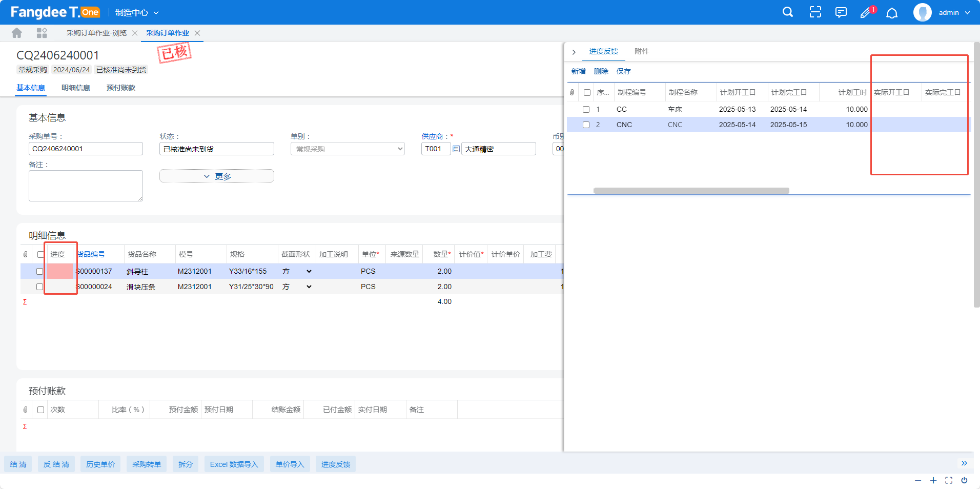This screenshot has width=980, height=489.
Task: Open the 制造中心 module dropdown
Action: coord(137,12)
